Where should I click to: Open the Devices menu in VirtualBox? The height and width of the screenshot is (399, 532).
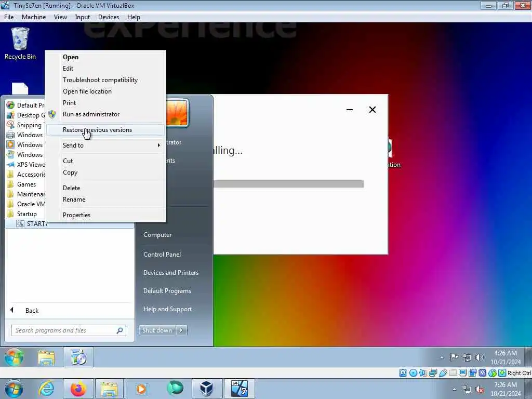pyautogui.click(x=109, y=17)
